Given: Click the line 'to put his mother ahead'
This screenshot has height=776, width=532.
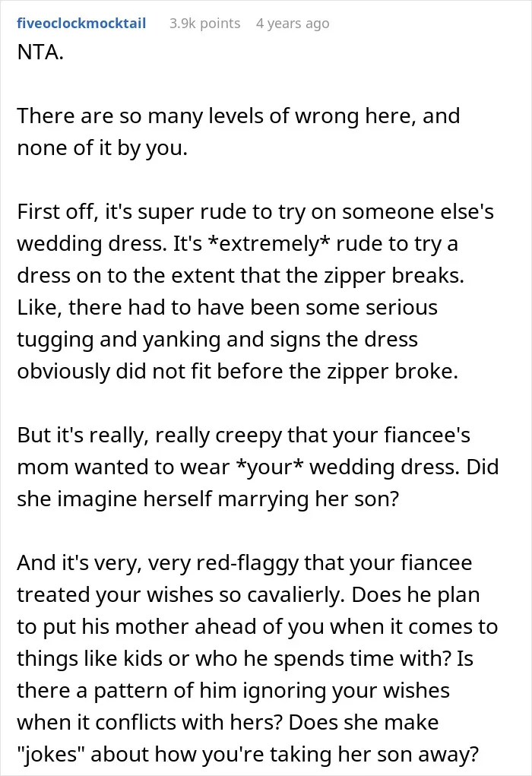Looking at the screenshot, I should tap(258, 626).
